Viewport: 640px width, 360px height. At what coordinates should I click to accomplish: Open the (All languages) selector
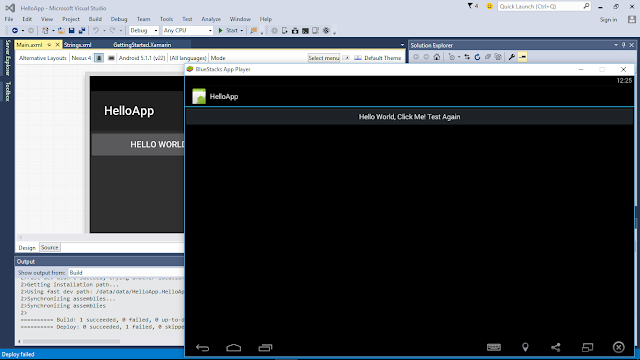click(x=188, y=58)
